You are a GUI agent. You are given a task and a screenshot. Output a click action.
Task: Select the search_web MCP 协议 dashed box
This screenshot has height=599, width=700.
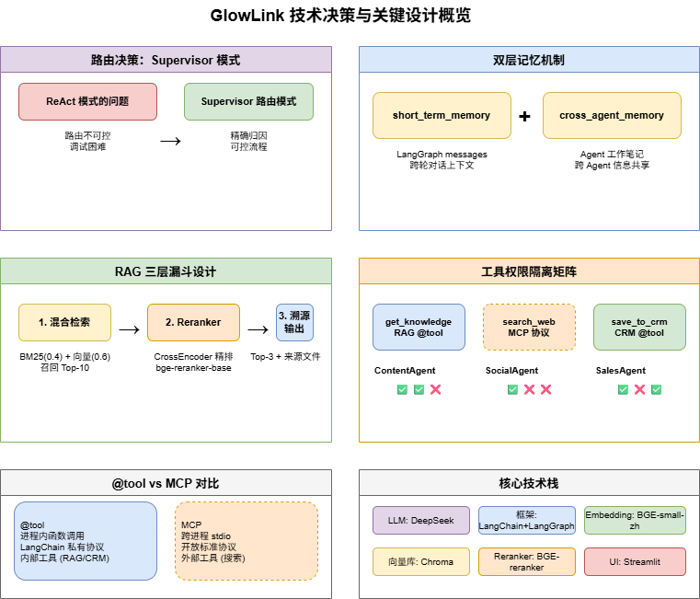click(529, 327)
